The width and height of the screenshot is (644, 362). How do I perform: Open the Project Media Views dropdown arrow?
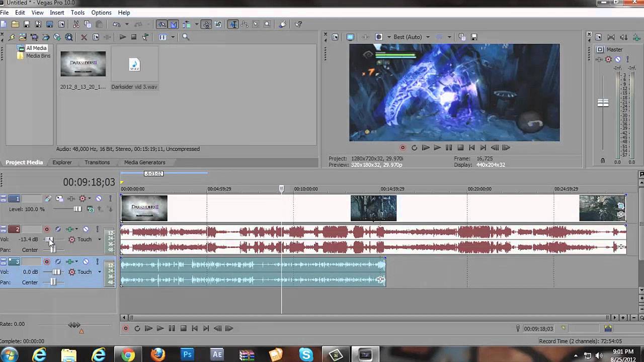tap(173, 37)
